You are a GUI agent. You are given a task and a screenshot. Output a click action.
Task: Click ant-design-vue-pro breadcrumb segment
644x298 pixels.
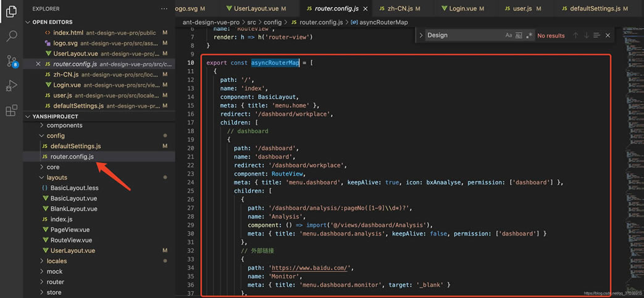pyautogui.click(x=211, y=22)
